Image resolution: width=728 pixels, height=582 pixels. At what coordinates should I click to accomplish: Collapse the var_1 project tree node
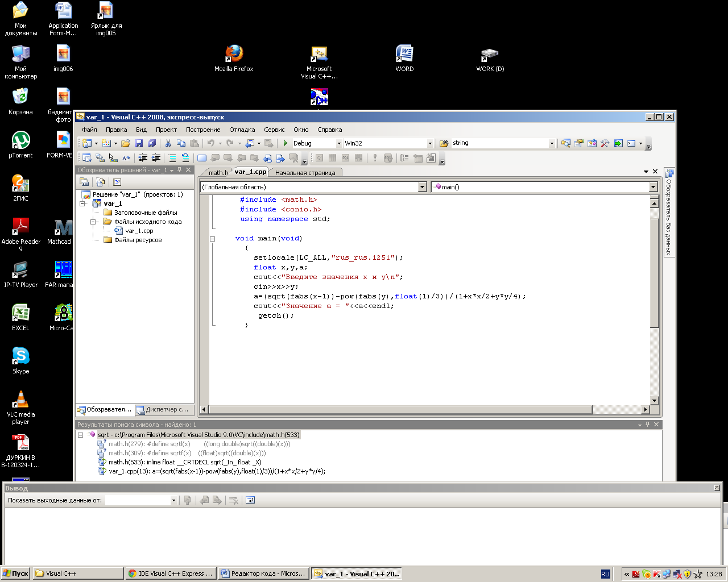(x=82, y=203)
